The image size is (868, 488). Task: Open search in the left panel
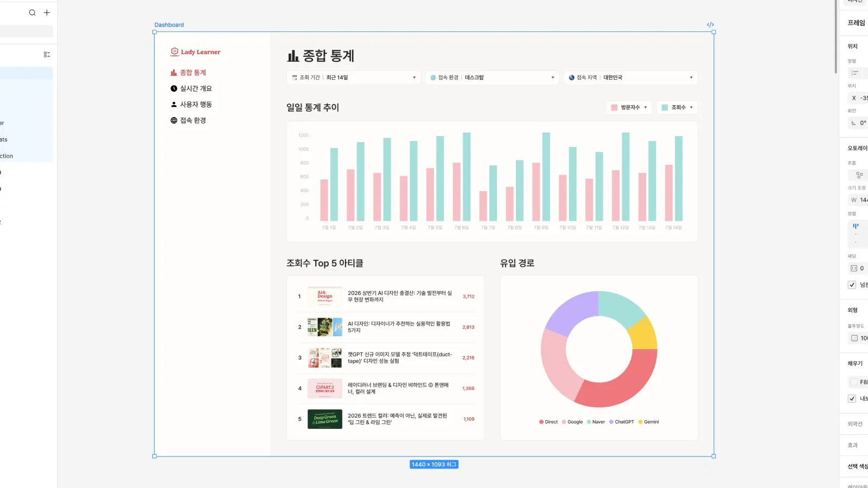[x=32, y=12]
